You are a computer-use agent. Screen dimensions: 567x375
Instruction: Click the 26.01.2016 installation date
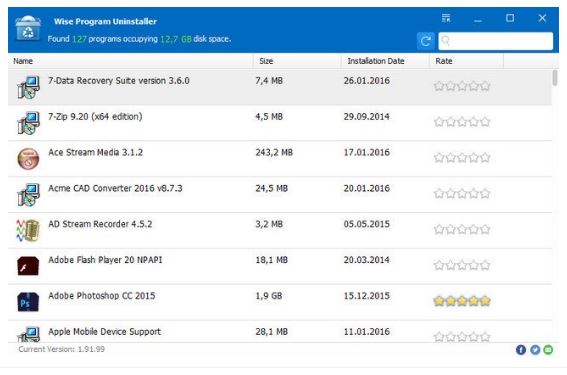click(367, 81)
